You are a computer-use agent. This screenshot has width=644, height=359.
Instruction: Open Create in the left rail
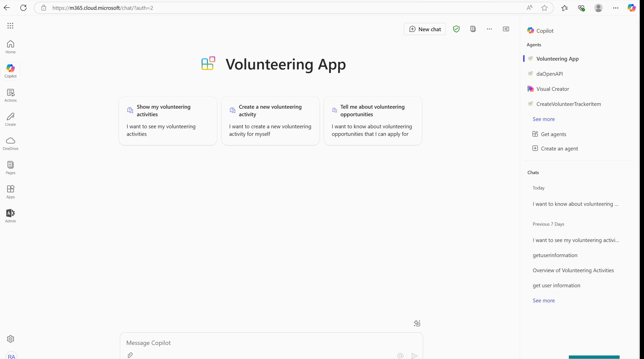(11, 119)
